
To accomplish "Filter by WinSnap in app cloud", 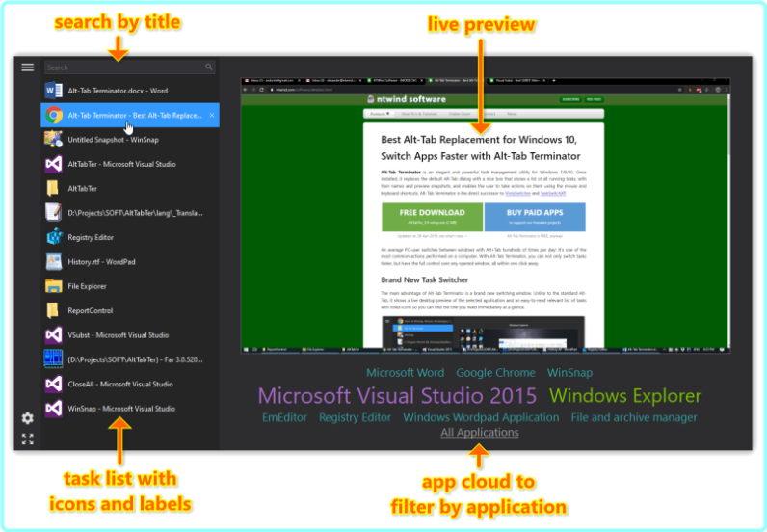I will [x=569, y=372].
